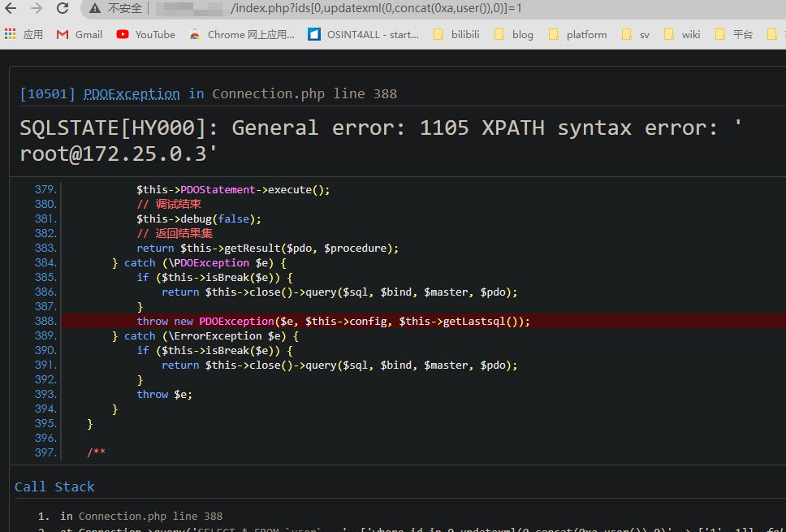Open the Gmail bookmark
The width and height of the screenshot is (786, 532).
pos(79,34)
